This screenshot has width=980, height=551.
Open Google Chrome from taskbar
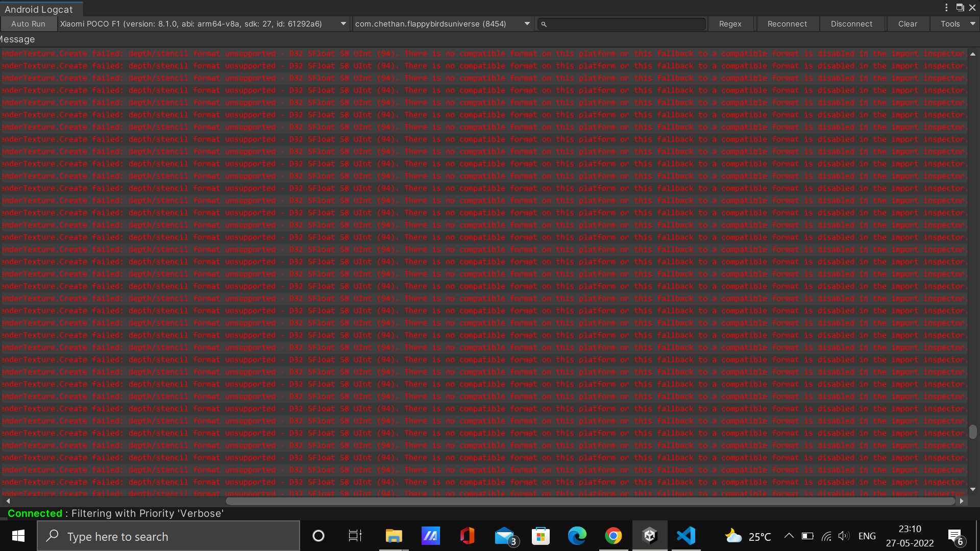point(613,536)
